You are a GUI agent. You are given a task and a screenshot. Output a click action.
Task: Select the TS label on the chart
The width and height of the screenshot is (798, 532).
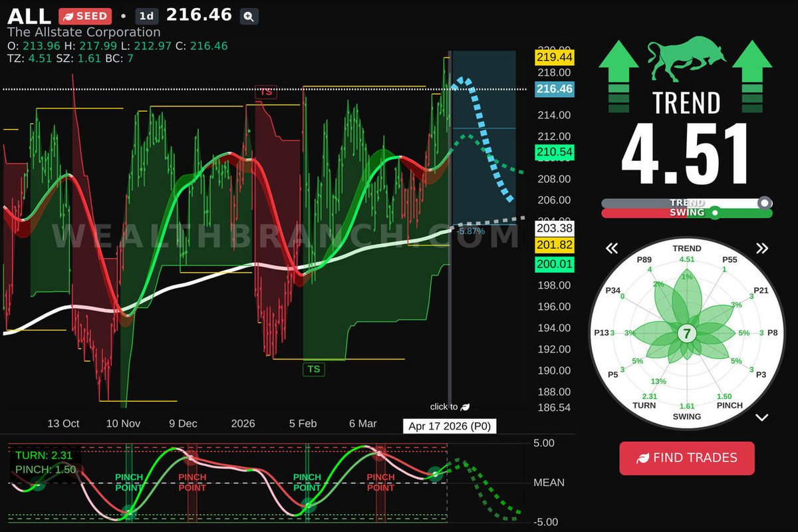coord(313,368)
